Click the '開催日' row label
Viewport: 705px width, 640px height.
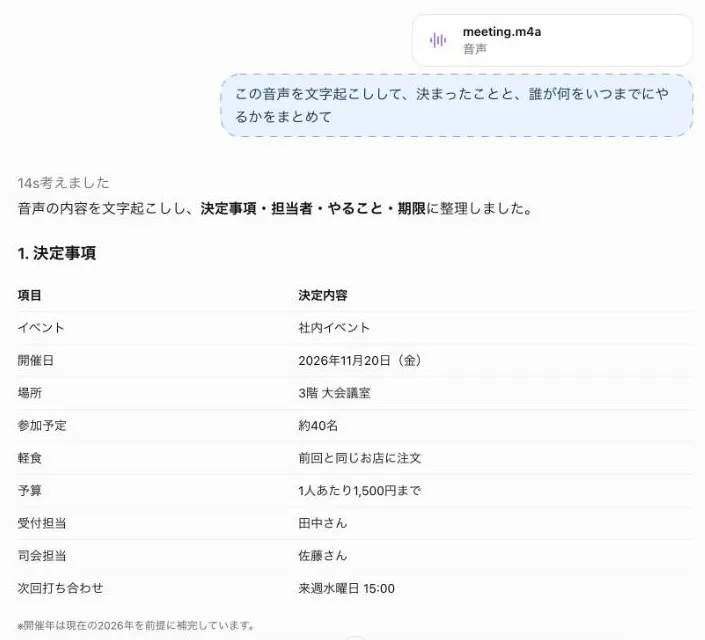tap(36, 360)
